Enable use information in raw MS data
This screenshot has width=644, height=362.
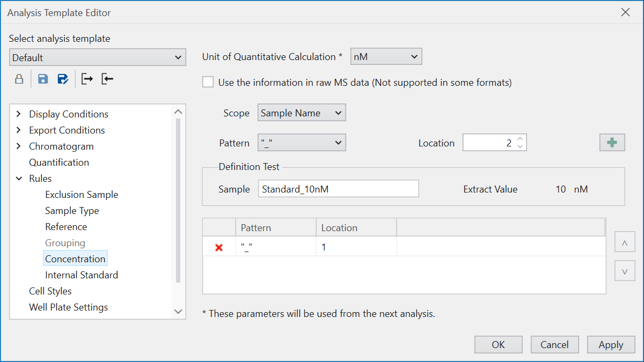click(x=208, y=83)
